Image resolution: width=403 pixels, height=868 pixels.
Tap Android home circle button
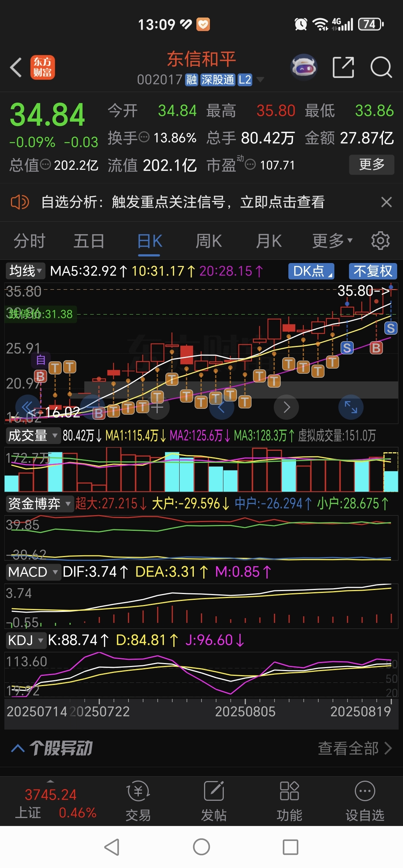coord(201,847)
